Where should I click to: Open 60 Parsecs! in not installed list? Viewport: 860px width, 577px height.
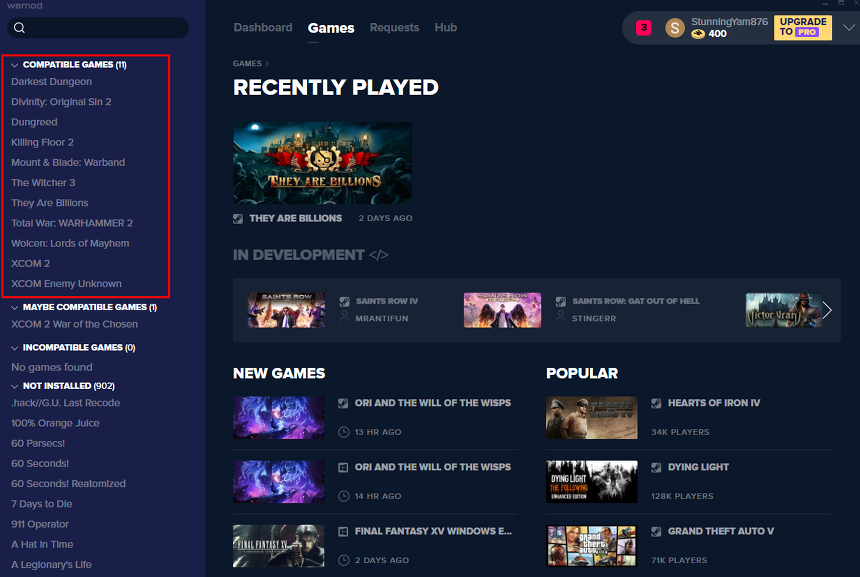tap(38, 443)
